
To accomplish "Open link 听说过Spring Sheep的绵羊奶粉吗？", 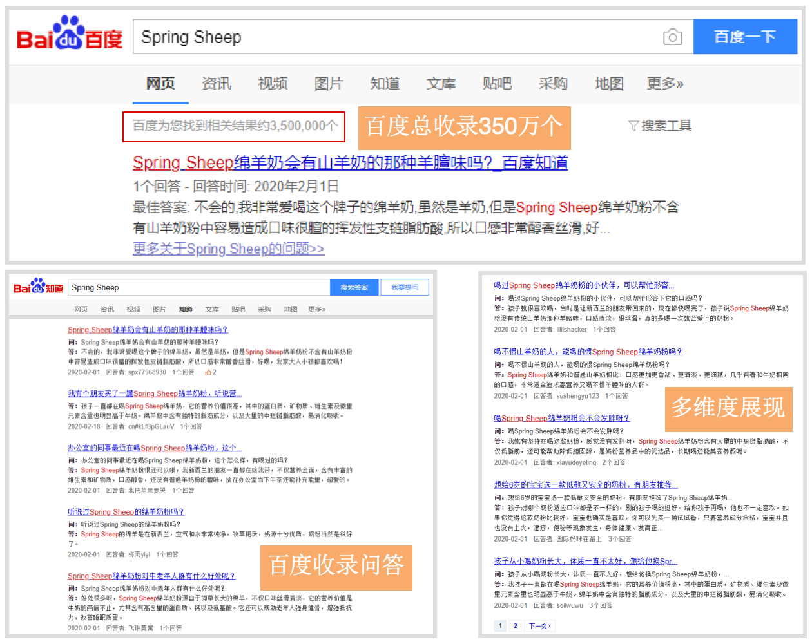I will point(126,512).
